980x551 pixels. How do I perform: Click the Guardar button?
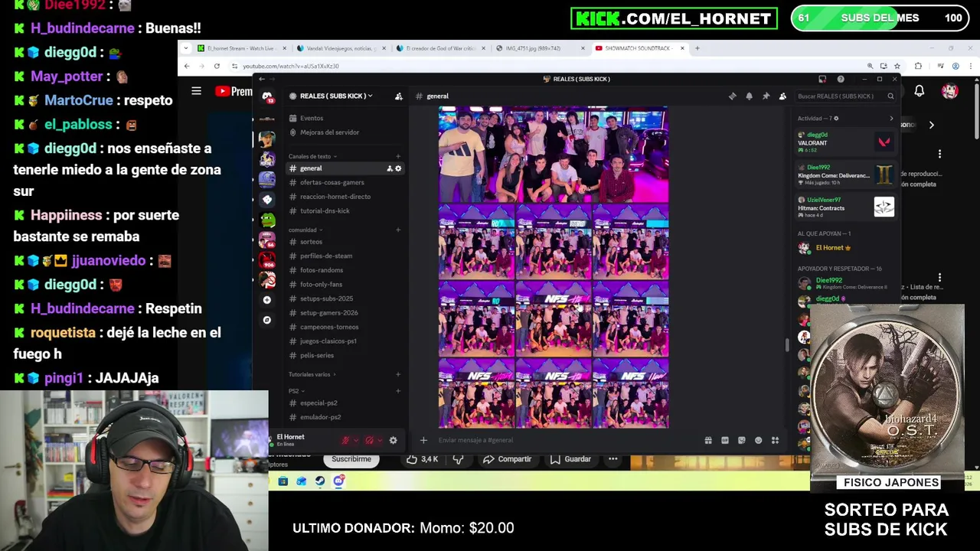click(x=570, y=459)
